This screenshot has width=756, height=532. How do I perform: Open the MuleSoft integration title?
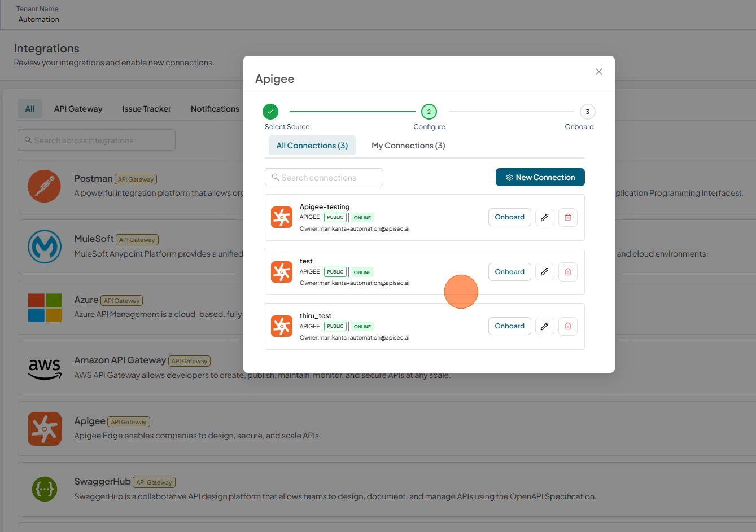(x=94, y=239)
